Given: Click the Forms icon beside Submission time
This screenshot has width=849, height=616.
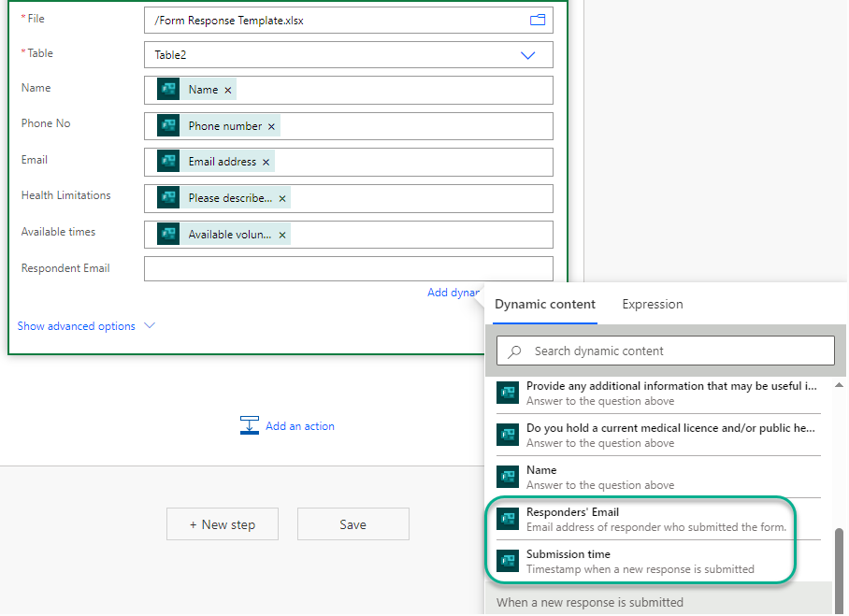Looking at the screenshot, I should [x=508, y=561].
